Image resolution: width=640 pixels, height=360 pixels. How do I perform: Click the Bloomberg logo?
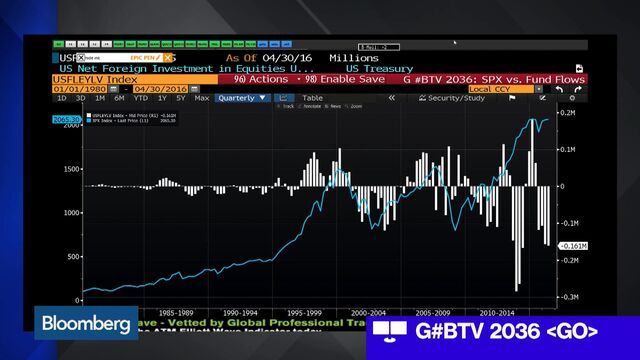coord(86,323)
